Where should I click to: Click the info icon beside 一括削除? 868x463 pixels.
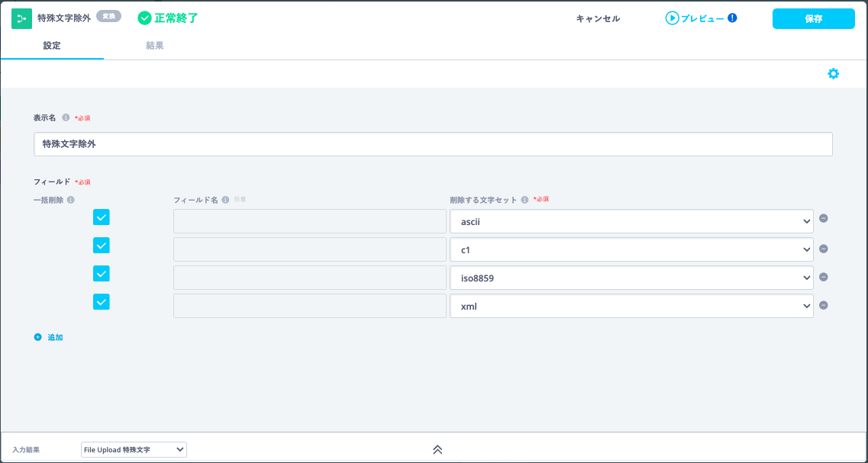point(70,200)
